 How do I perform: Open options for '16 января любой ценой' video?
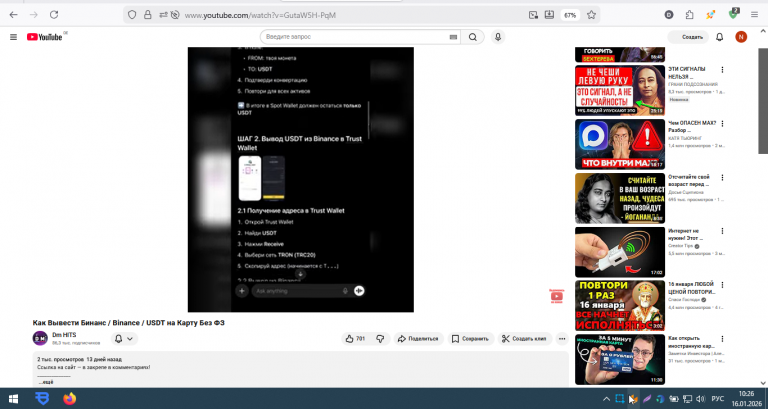pyautogui.click(x=722, y=285)
